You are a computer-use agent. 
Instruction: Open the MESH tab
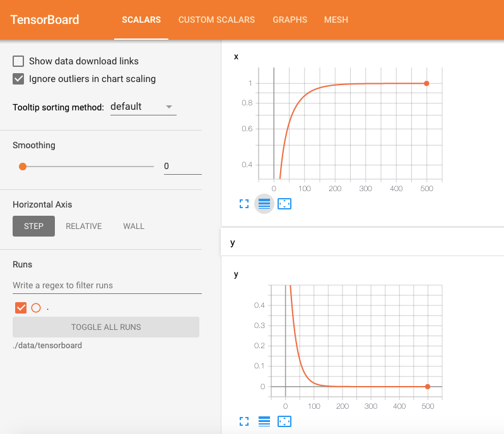(336, 20)
